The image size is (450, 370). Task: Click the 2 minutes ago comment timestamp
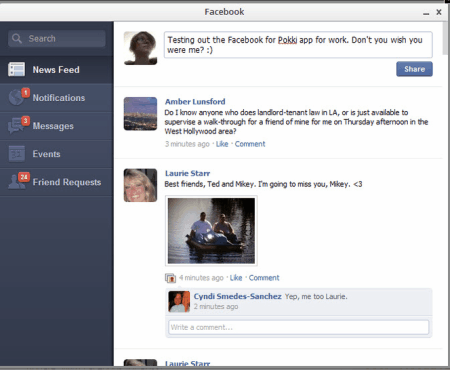click(x=216, y=307)
